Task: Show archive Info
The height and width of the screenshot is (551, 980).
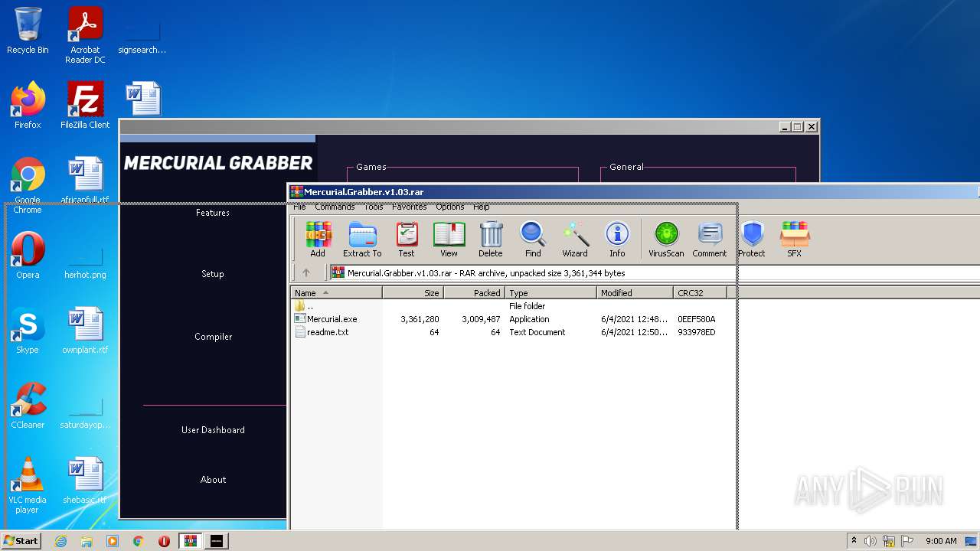Action: click(617, 240)
